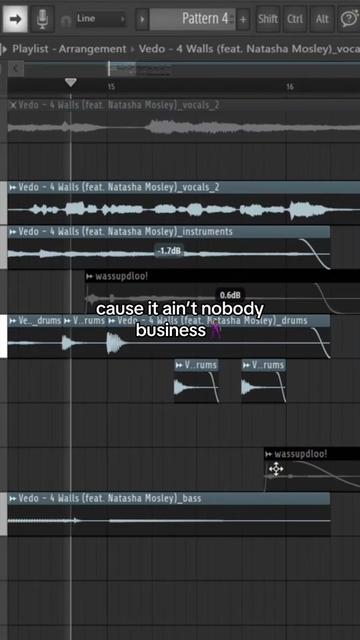Click the microphone record icon
This screenshot has width=360, height=640.
click(42, 19)
